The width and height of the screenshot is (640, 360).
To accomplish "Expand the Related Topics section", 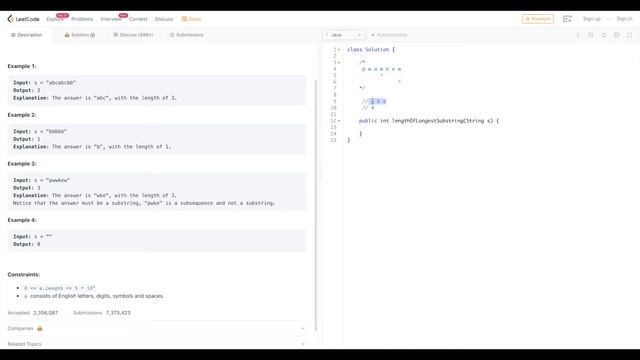I will coord(157,344).
